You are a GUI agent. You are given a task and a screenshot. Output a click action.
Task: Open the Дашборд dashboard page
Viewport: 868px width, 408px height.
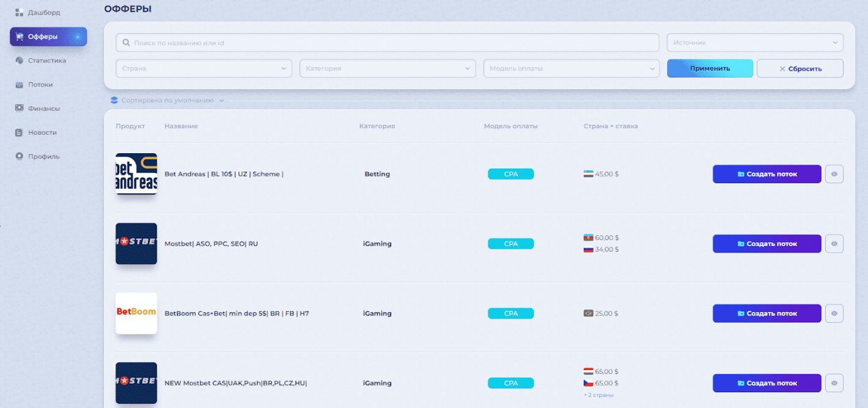43,12
